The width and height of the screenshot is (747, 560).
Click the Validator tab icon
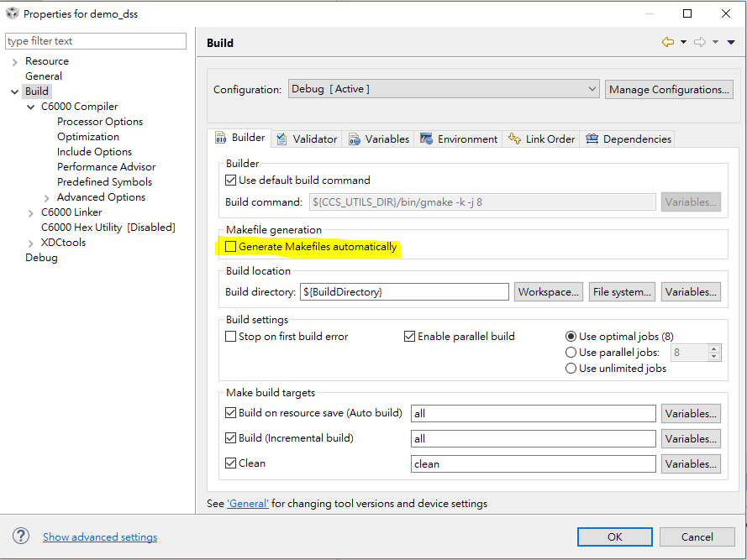[282, 139]
